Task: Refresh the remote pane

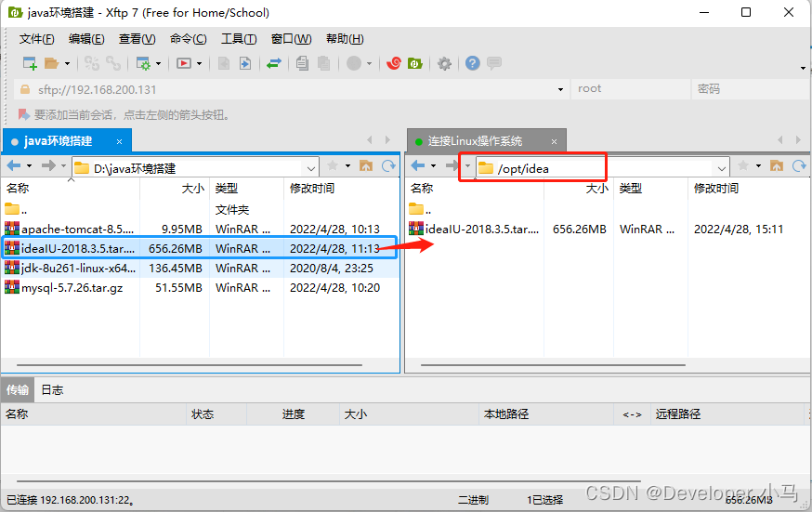Action: click(799, 165)
